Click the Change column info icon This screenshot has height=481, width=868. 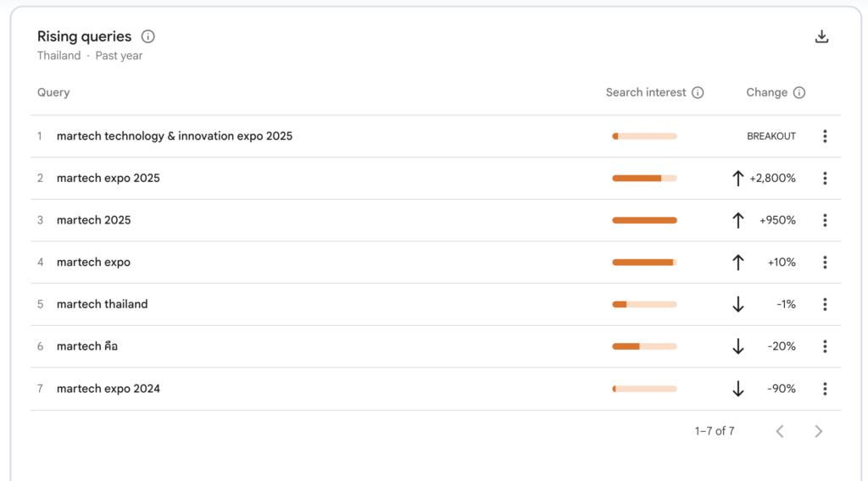[x=798, y=92]
